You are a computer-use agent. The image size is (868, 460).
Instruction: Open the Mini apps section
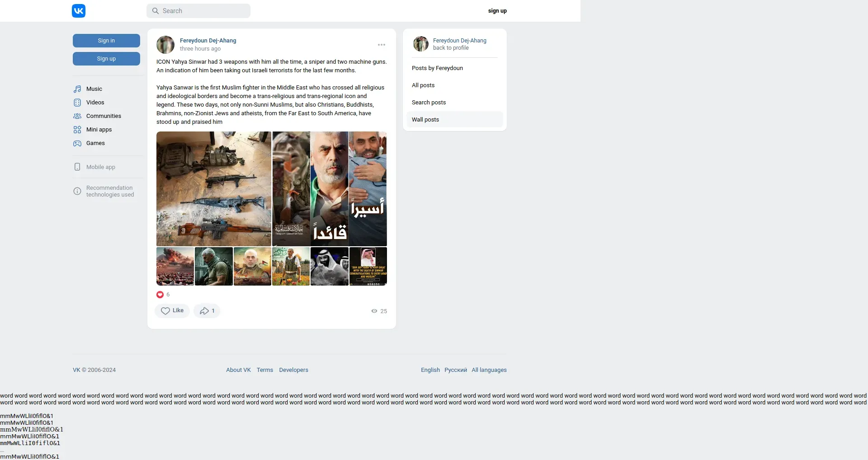click(99, 130)
